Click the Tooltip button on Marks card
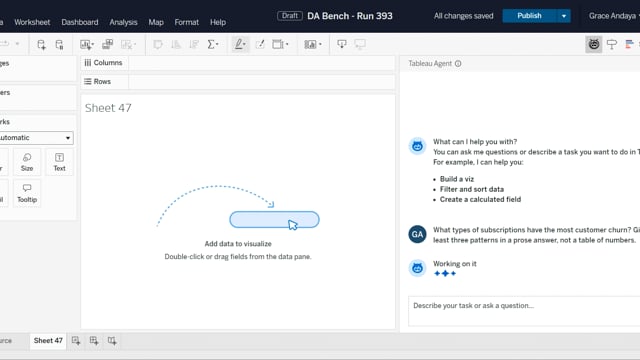Viewport: 640px width, 360px height. [x=27, y=193]
